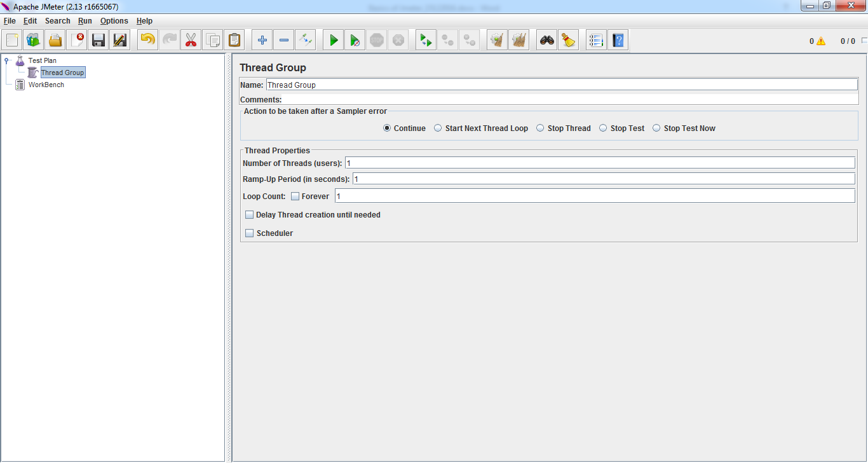Click the Clear broom-and-gear icon

click(498, 41)
